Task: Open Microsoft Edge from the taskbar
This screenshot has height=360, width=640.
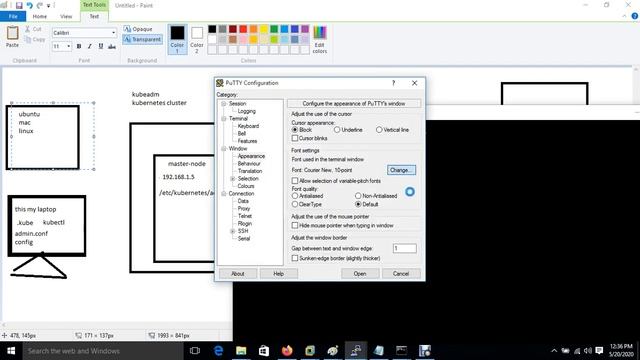Action: [x=218, y=351]
